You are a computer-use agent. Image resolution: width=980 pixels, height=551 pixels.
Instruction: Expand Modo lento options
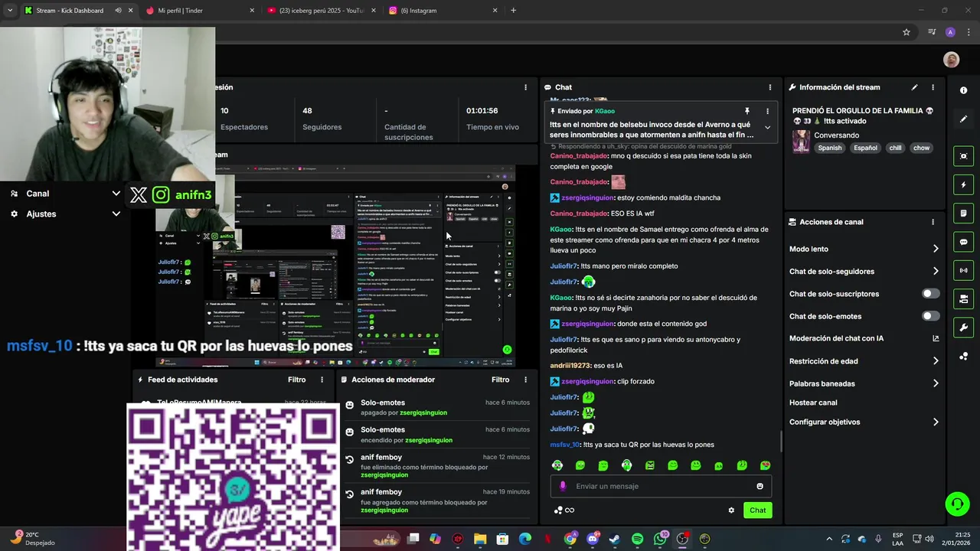[x=936, y=249]
